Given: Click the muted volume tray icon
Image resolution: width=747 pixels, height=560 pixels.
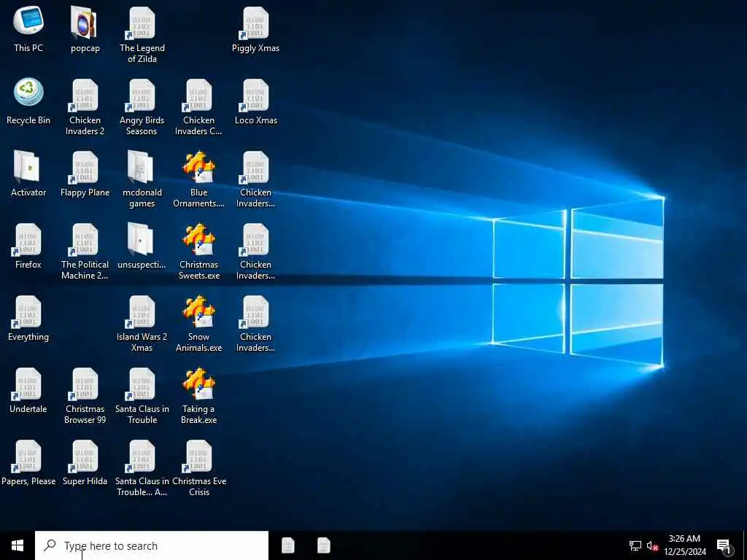Looking at the screenshot, I should 652,546.
